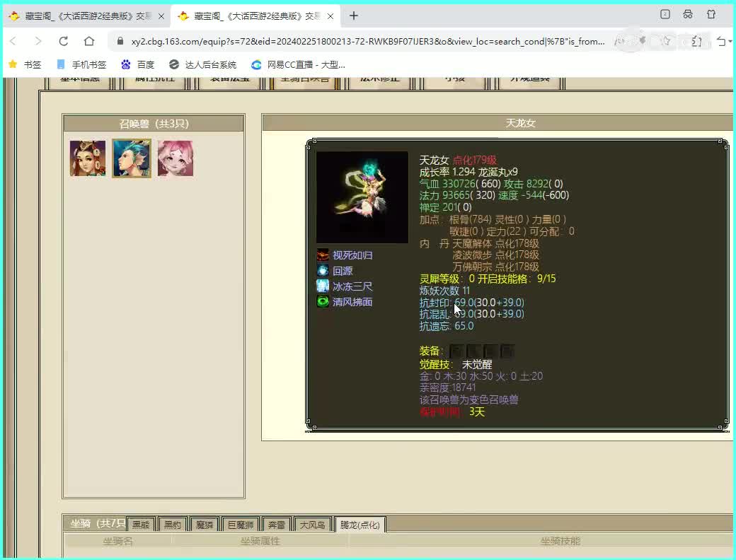Screen dimensions: 736x560
Task: Open the 百度 bookmark
Action: (x=137, y=65)
